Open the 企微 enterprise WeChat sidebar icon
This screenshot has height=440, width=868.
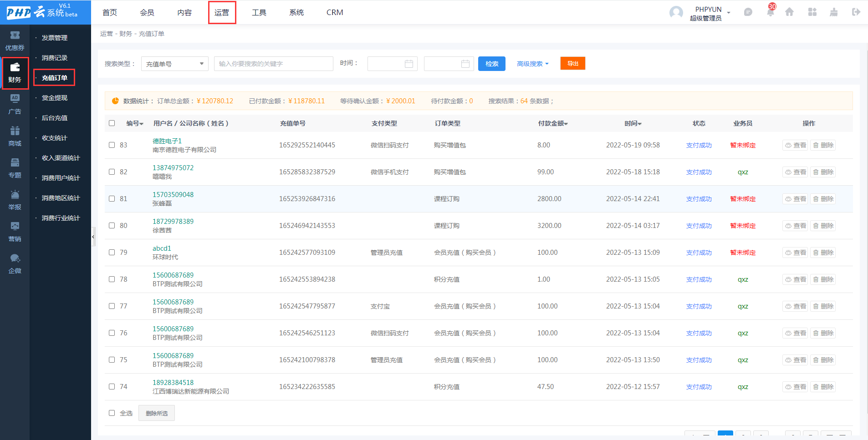(15, 264)
